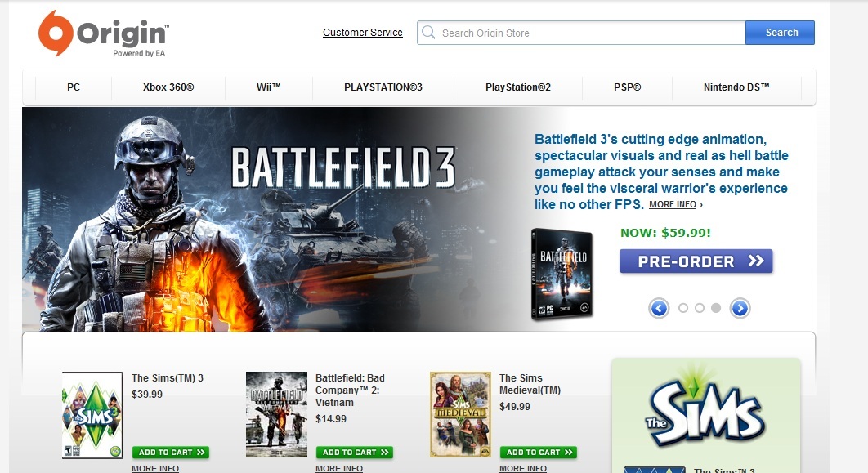868x473 pixels.
Task: Open Battlefield Bad Company 2 Vietnam cover
Action: coord(276,414)
